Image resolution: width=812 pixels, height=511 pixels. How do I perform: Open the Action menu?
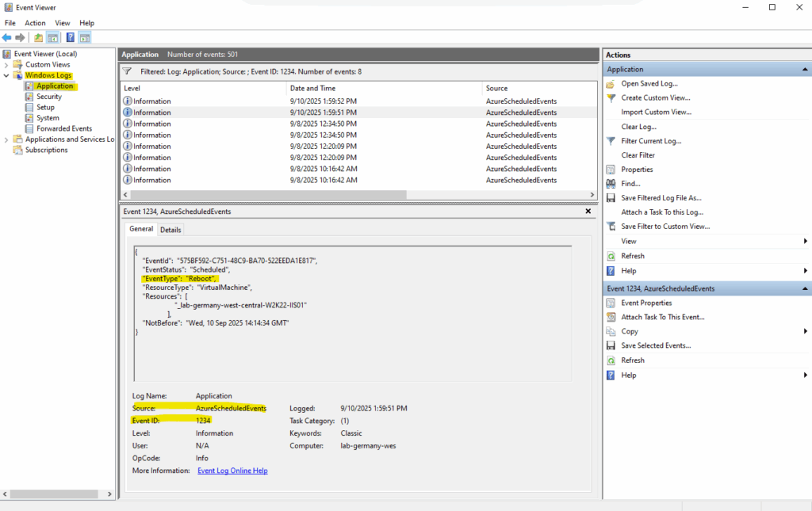click(x=35, y=23)
